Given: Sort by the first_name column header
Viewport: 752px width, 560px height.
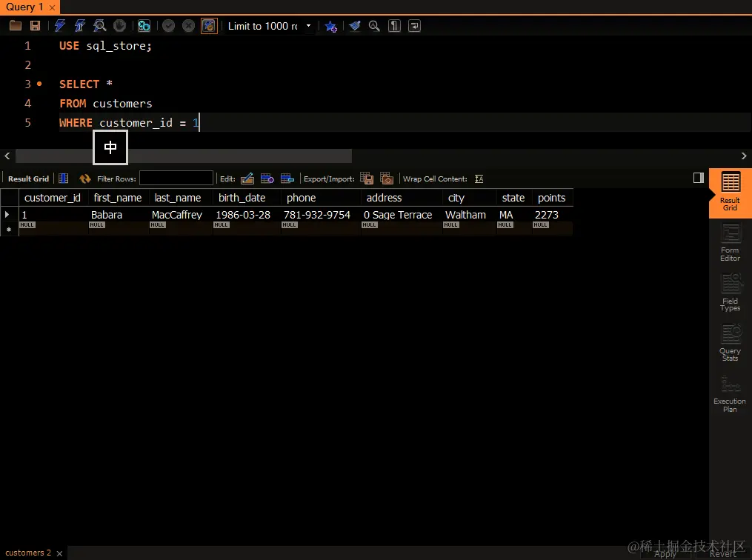Looking at the screenshot, I should pyautogui.click(x=118, y=198).
